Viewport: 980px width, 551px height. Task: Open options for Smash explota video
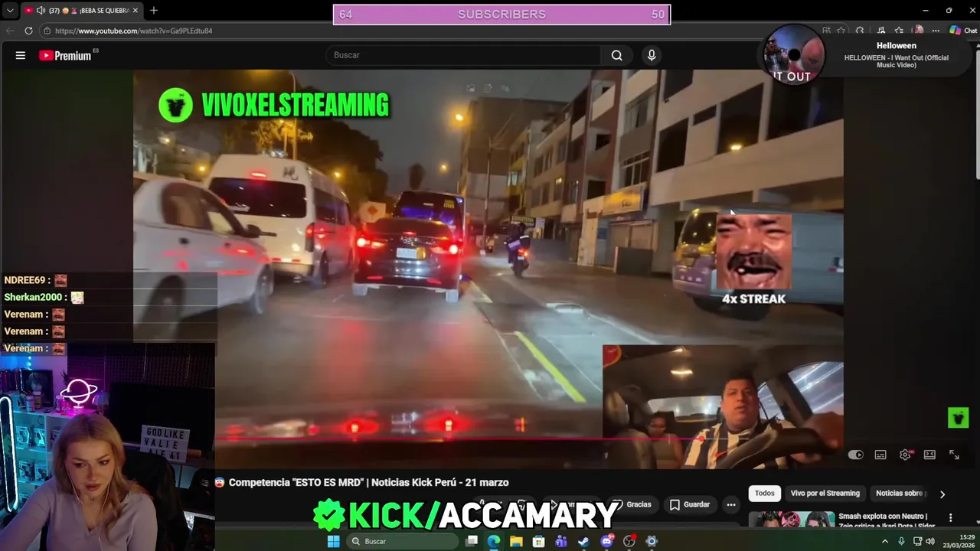(x=950, y=518)
